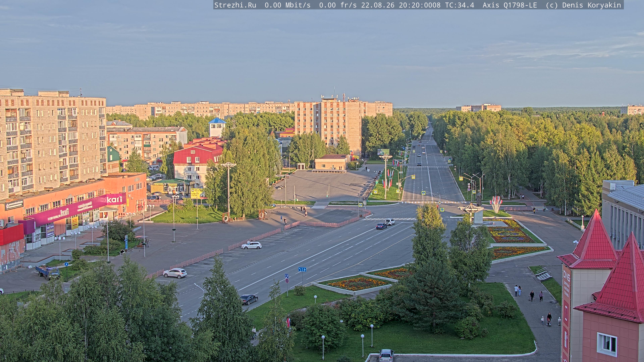This screenshot has height=362, width=644.
Task: Select the 0.00 Mbit/s bitrate readout
Action: pos(287,5)
